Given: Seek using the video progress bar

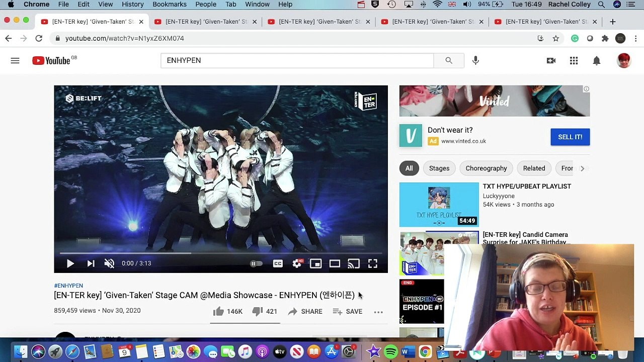Looking at the screenshot, I should coord(221,253).
